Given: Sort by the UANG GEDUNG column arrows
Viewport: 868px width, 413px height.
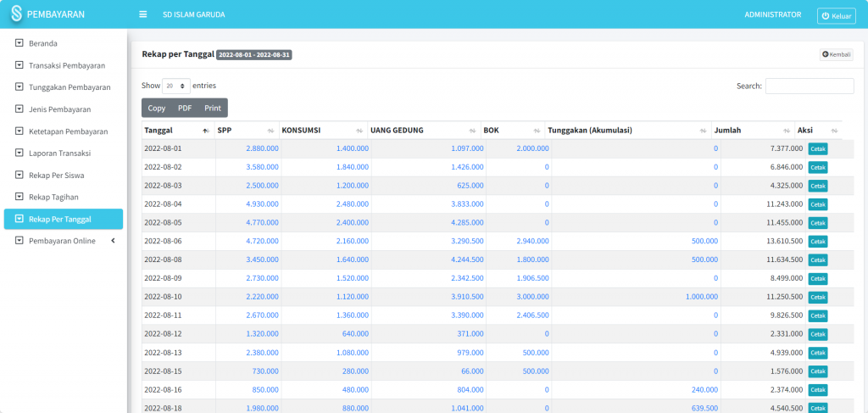Looking at the screenshot, I should click(x=472, y=131).
